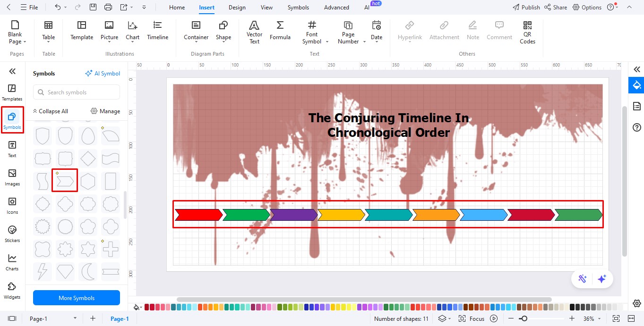
Task: Select the chevron arrow shape symbol
Action: coord(65,181)
